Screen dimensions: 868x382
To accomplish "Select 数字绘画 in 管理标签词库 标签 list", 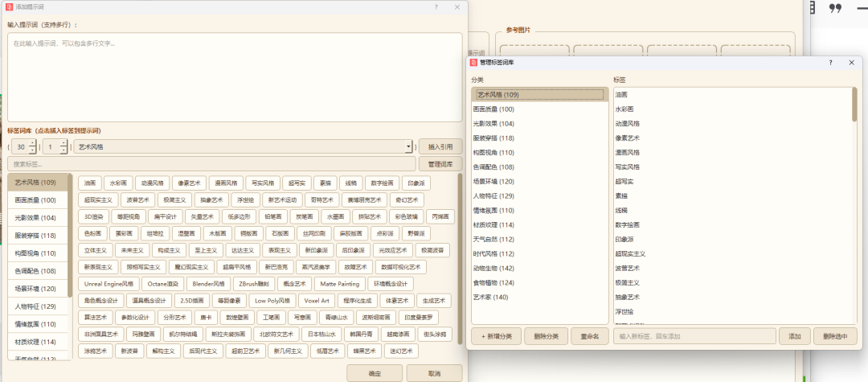I will (x=732, y=224).
